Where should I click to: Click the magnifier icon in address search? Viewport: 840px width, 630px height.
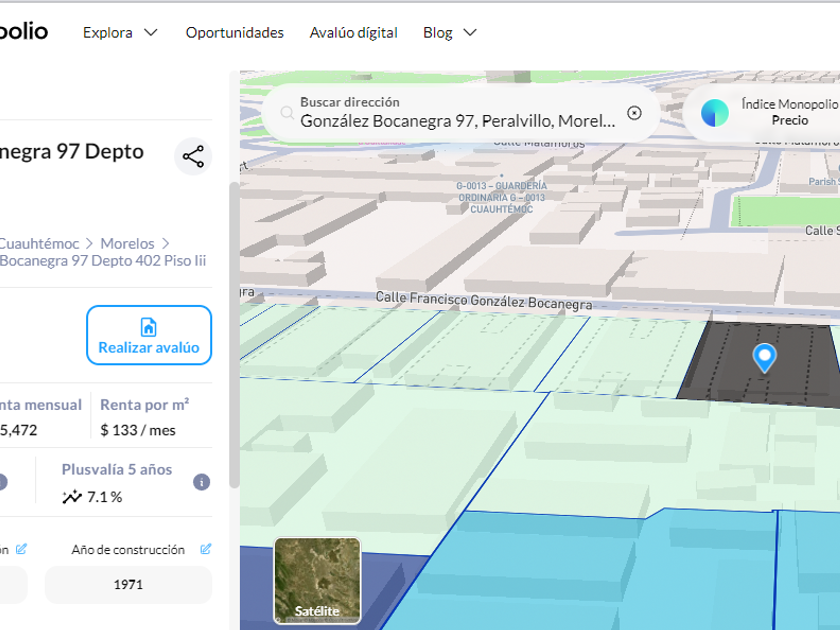tap(288, 114)
